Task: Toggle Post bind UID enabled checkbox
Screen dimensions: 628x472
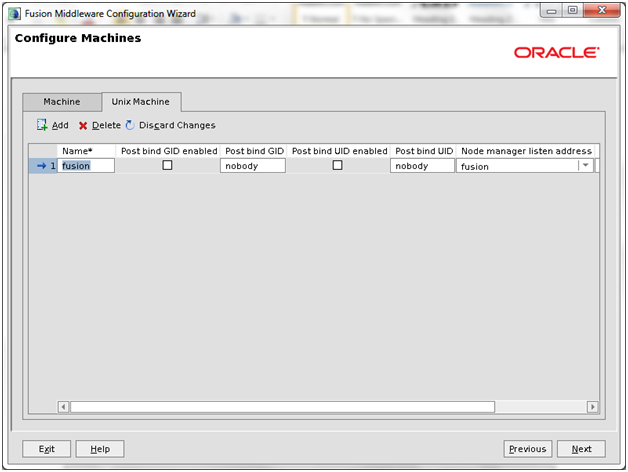Action: pyautogui.click(x=338, y=165)
